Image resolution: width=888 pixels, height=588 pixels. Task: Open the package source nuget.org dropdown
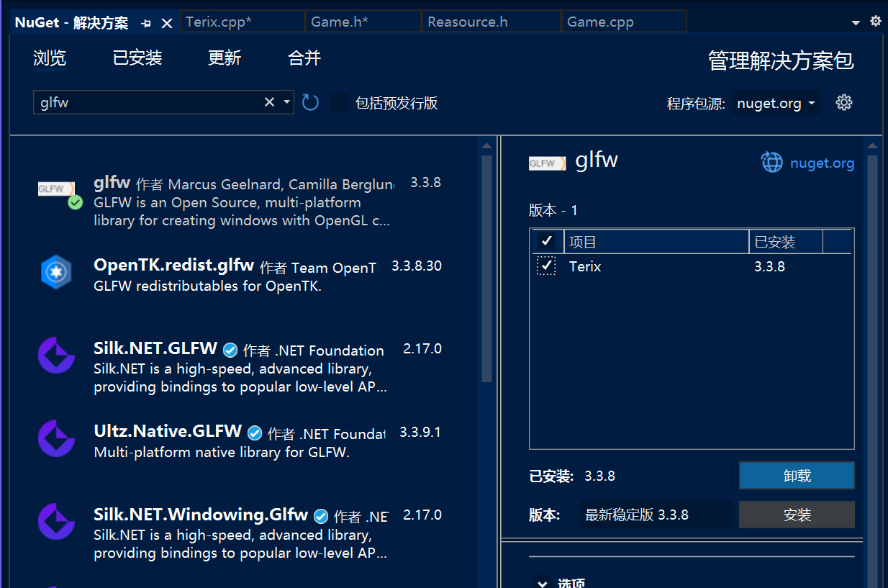click(x=776, y=103)
